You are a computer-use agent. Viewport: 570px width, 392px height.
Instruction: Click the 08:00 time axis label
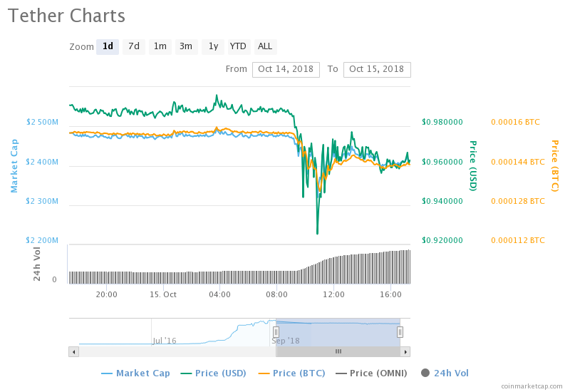(x=276, y=294)
